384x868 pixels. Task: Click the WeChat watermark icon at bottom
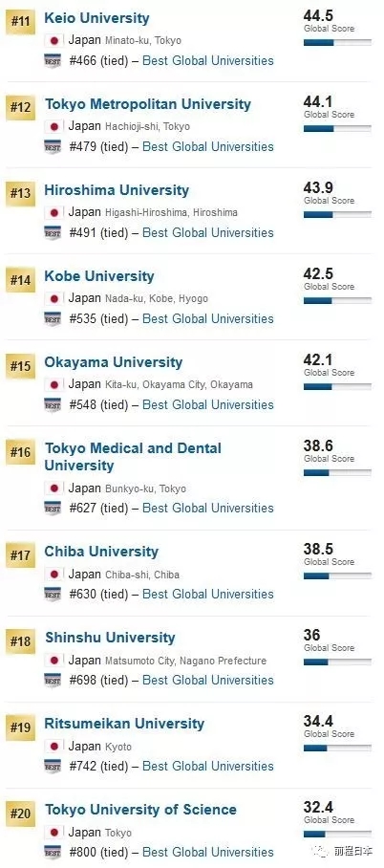(x=324, y=851)
